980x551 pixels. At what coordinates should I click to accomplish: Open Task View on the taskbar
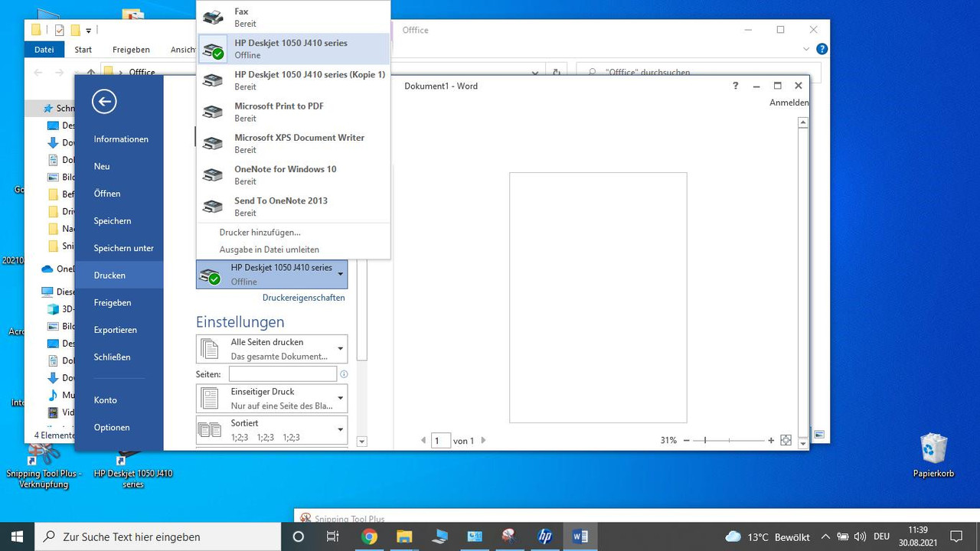[332, 536]
